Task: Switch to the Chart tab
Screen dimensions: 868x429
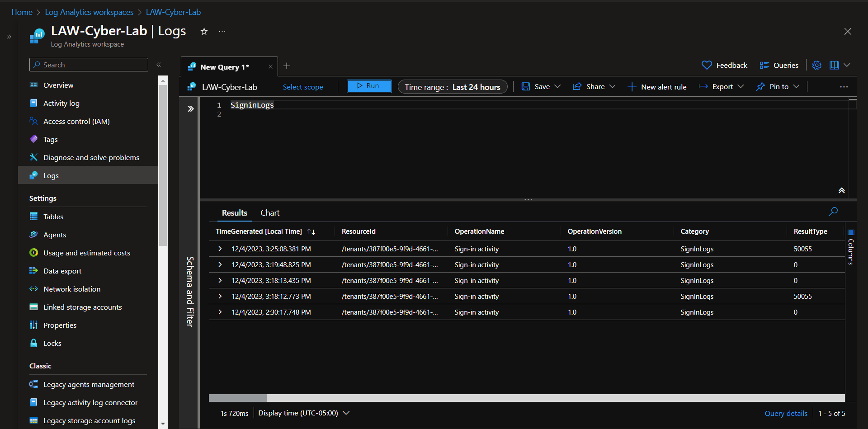Action: pyautogui.click(x=270, y=212)
